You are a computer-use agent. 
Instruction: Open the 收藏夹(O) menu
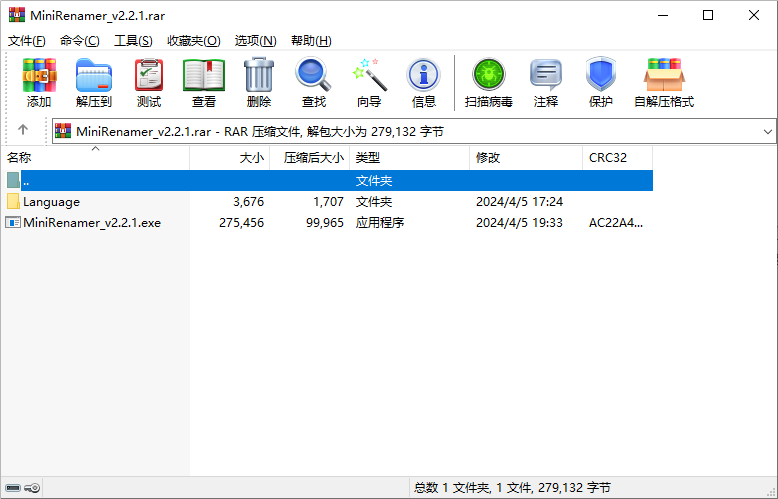[194, 41]
